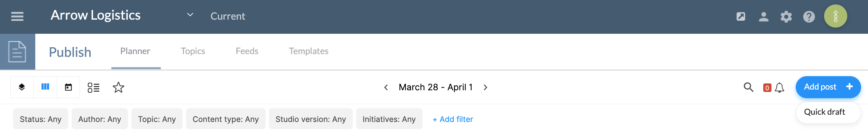Open the Status: Any filter dropdown
868x133 pixels.
[41, 119]
